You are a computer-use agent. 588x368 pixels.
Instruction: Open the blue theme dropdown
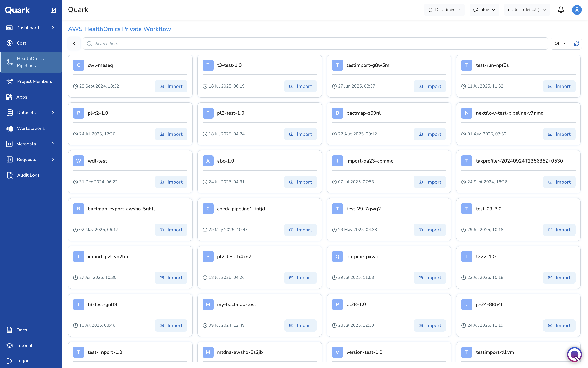(x=484, y=10)
